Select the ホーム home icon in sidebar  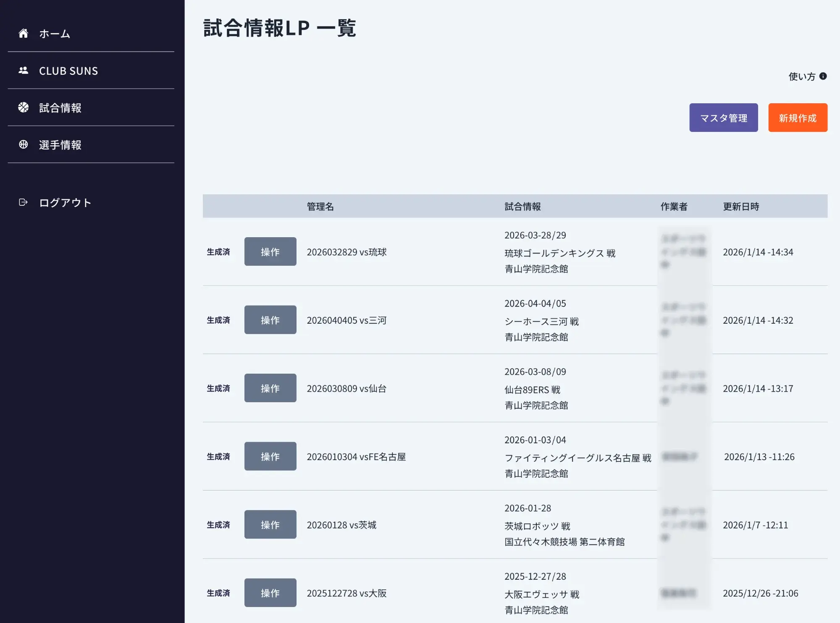tap(23, 34)
